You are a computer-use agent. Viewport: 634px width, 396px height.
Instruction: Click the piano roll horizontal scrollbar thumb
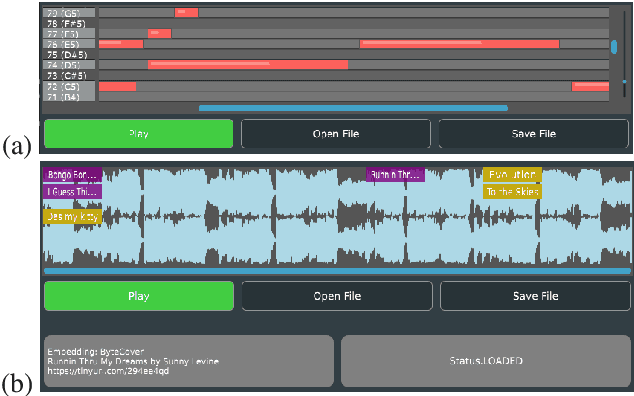[353, 108]
